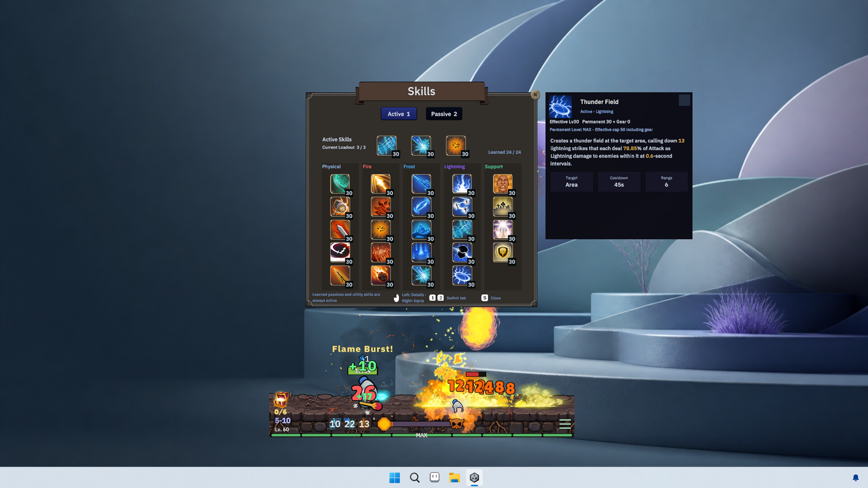Select the golden spear skill in Physical column
Image resolution: width=868 pixels, height=488 pixels.
[x=340, y=275]
